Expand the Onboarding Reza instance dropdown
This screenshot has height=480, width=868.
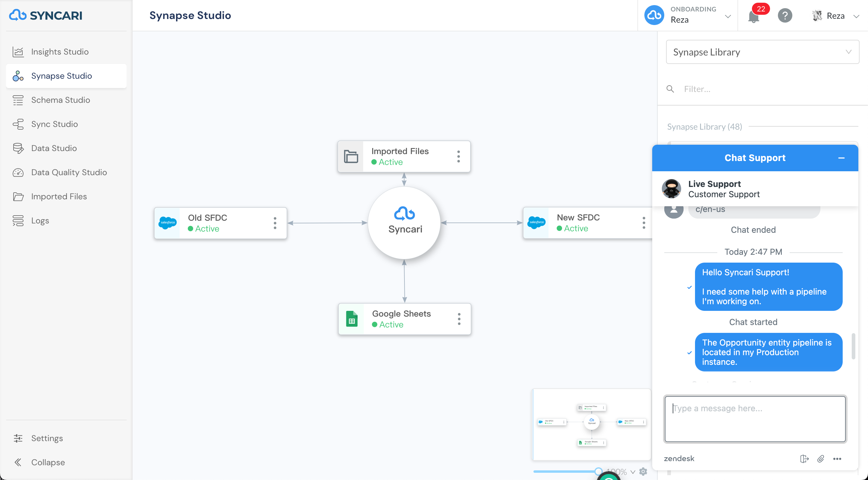(728, 16)
